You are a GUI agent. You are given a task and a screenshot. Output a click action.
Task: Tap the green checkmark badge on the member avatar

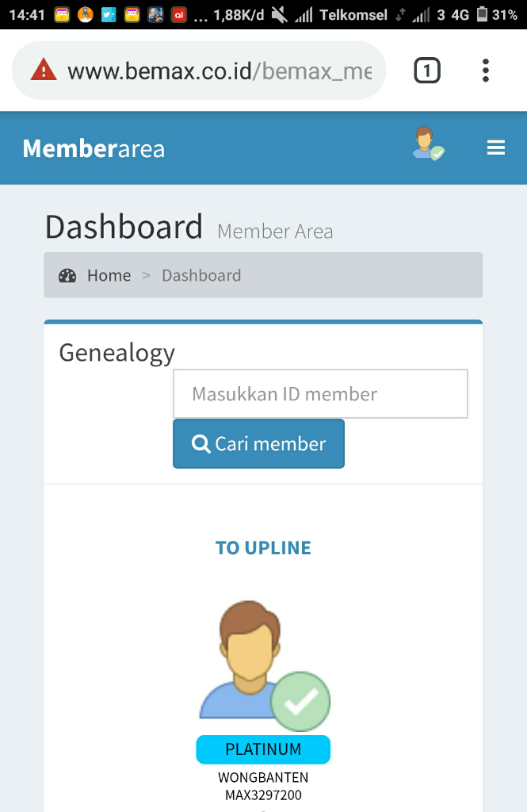pos(301,701)
